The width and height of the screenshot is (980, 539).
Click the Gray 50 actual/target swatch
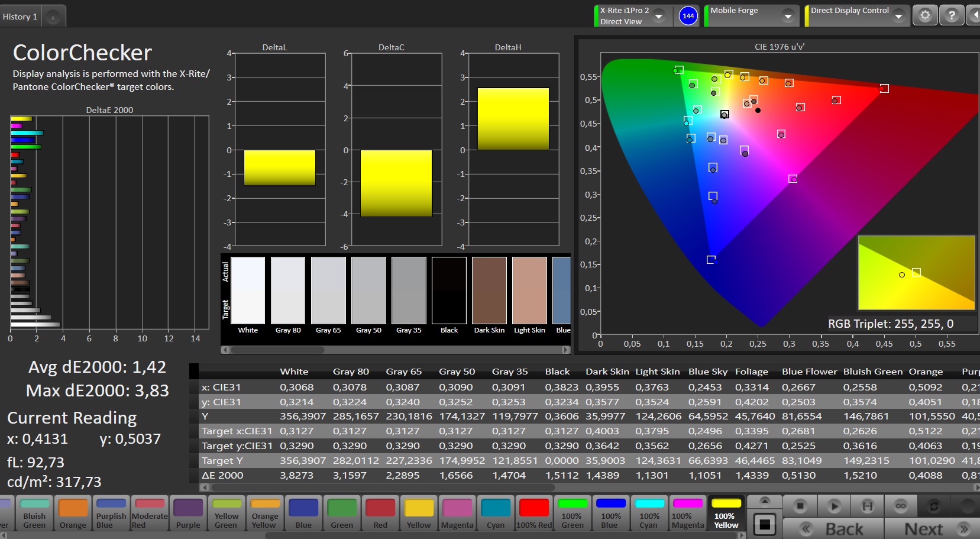368,291
